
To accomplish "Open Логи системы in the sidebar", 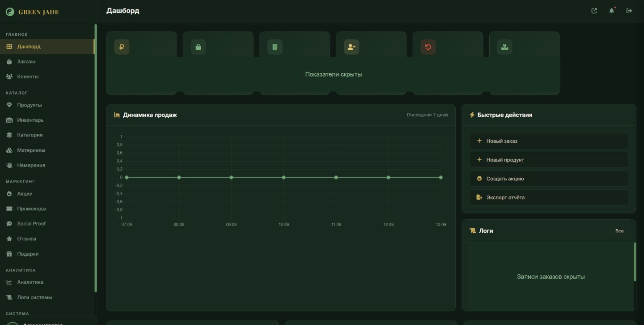I will click(x=47, y=297).
